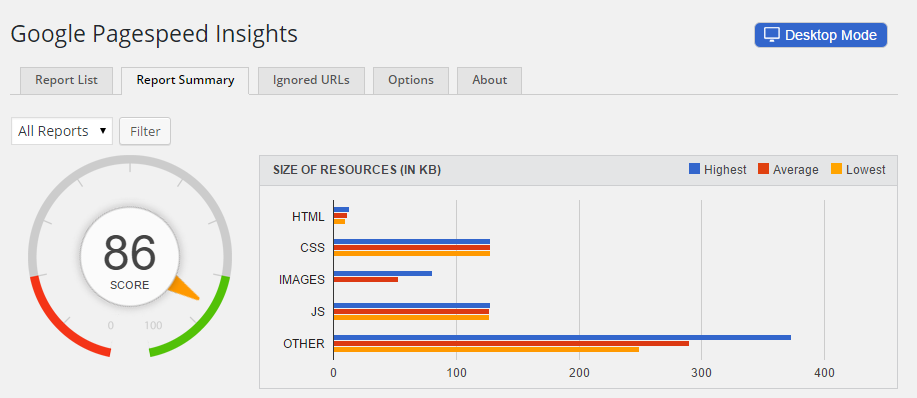917x398 pixels.
Task: Go to the Options tab
Action: [x=411, y=80]
